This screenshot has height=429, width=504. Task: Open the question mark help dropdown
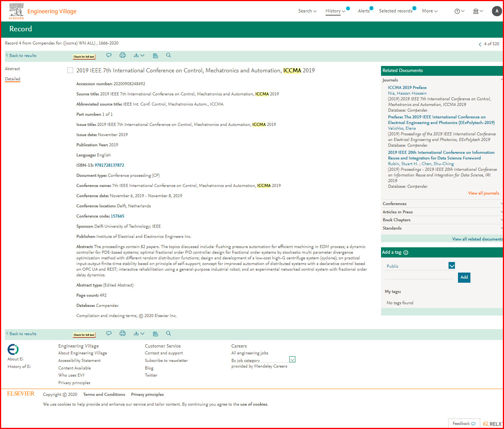point(459,11)
